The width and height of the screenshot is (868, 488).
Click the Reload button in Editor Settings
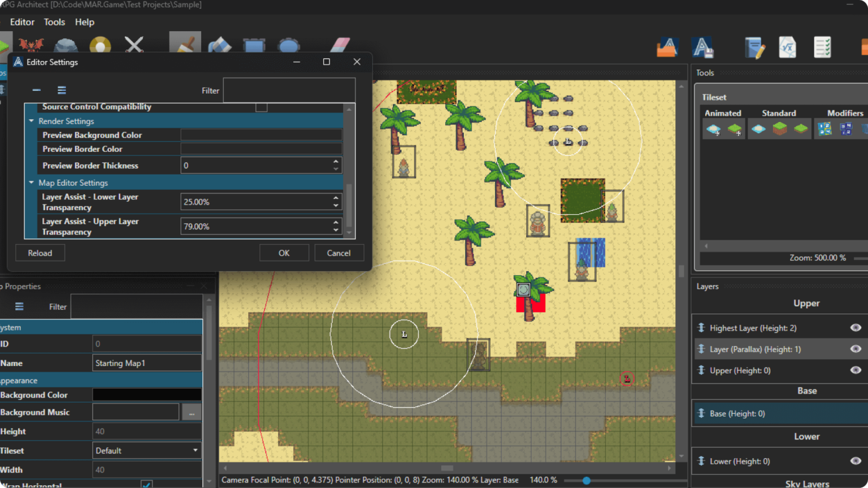coord(40,252)
